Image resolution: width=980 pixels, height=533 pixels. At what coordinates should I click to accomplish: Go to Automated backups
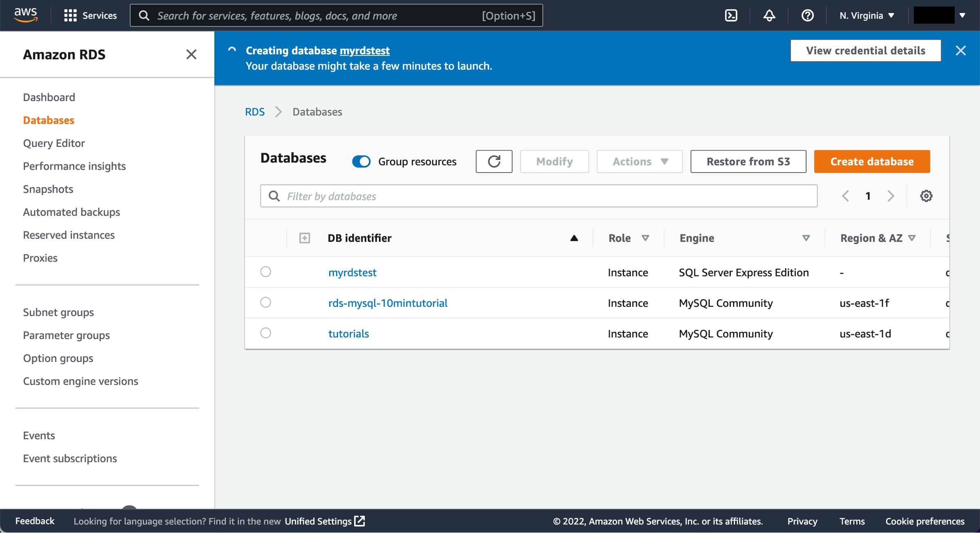(71, 212)
